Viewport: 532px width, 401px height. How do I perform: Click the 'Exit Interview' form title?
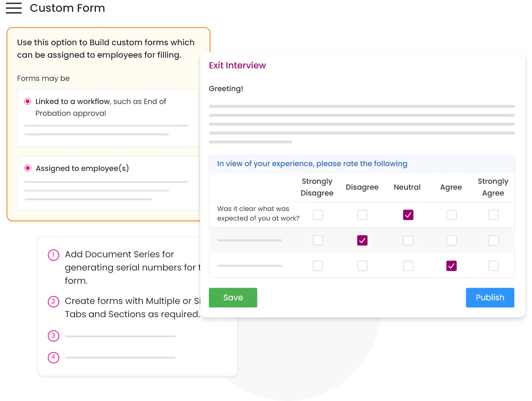(x=237, y=65)
